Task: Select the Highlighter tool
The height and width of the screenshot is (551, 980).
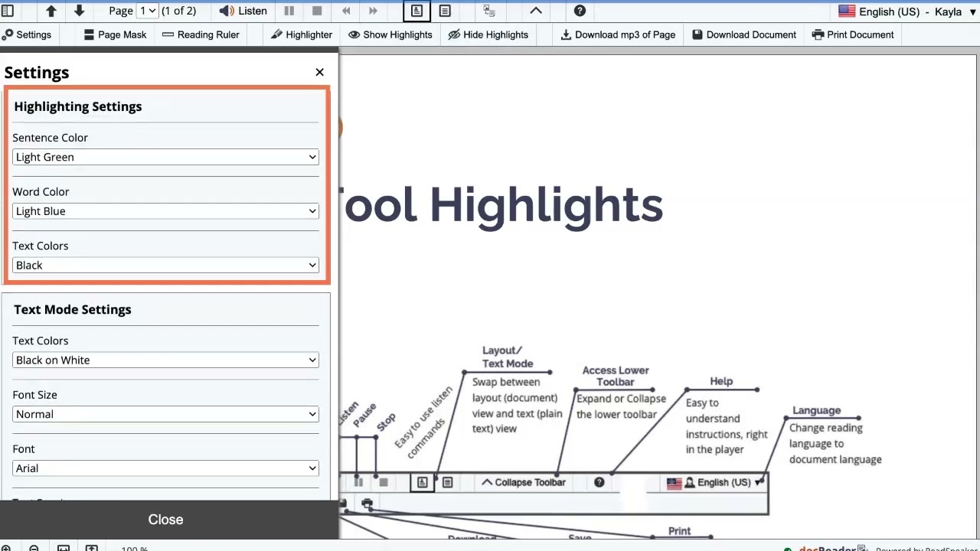Action: tap(302, 34)
